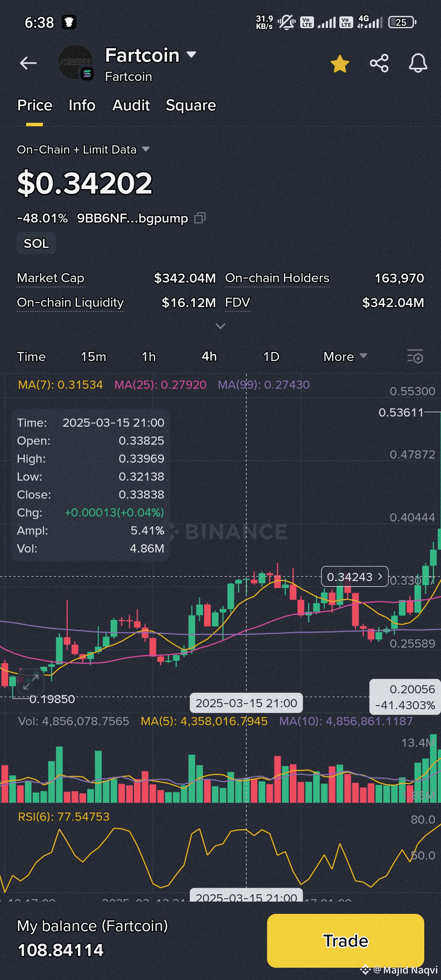Tap Vol: 4,856,078.7565 label
This screenshot has height=980, width=441.
(73, 721)
